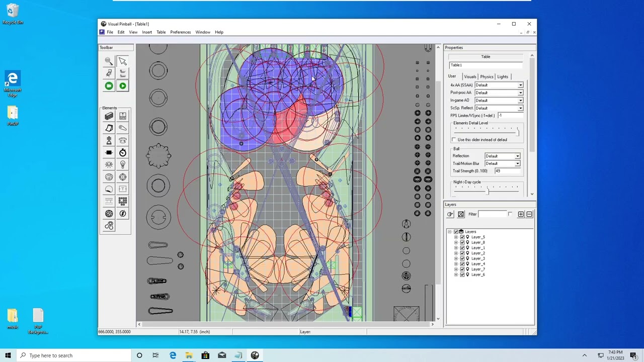The width and height of the screenshot is (644, 362).
Task: Select the Bumper element tool
Action: pyautogui.click(x=122, y=141)
